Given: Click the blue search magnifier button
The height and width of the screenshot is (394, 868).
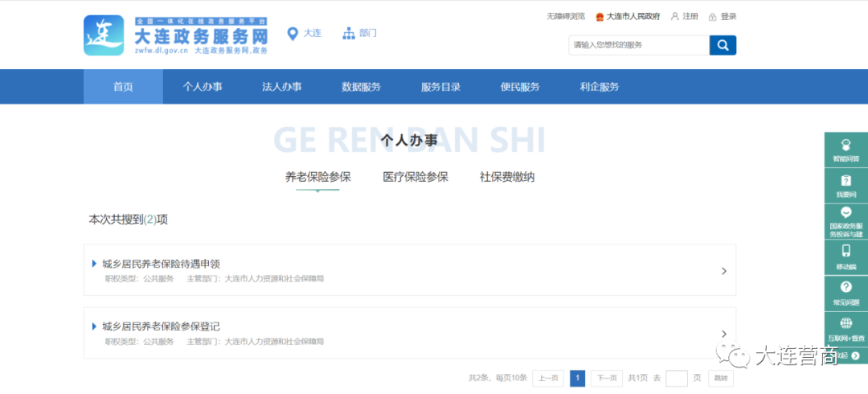Looking at the screenshot, I should (723, 45).
